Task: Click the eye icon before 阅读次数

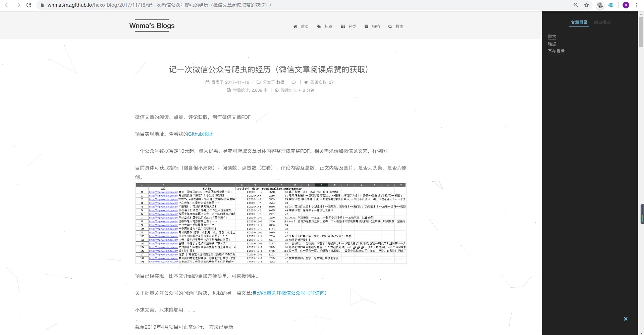Action: click(x=306, y=82)
